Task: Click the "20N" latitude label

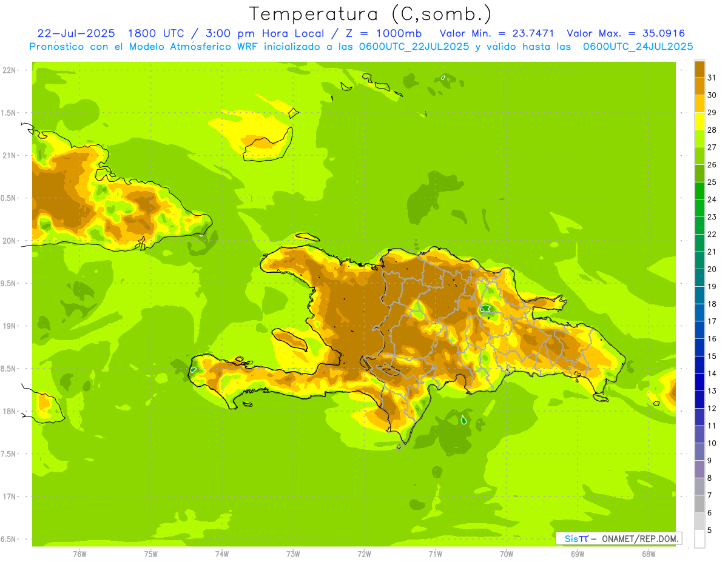Action: tap(10, 241)
